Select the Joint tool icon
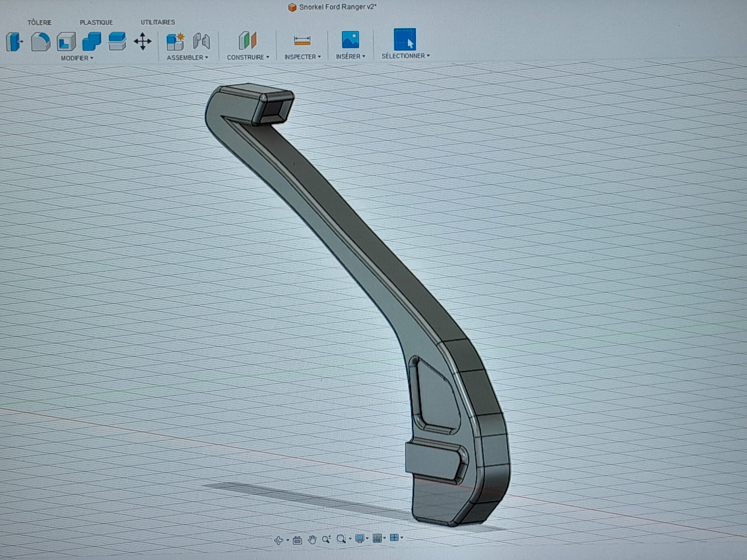This screenshot has width=747, height=560. coord(202,41)
